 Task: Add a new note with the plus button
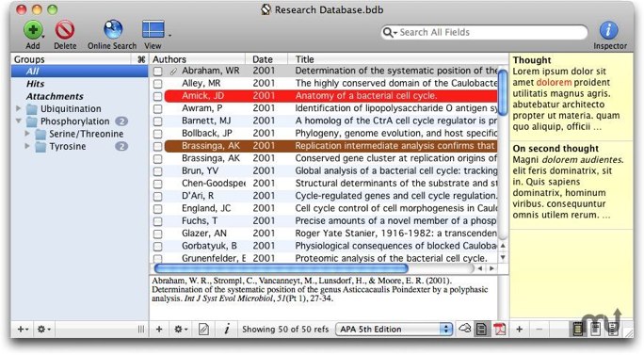tap(519, 330)
